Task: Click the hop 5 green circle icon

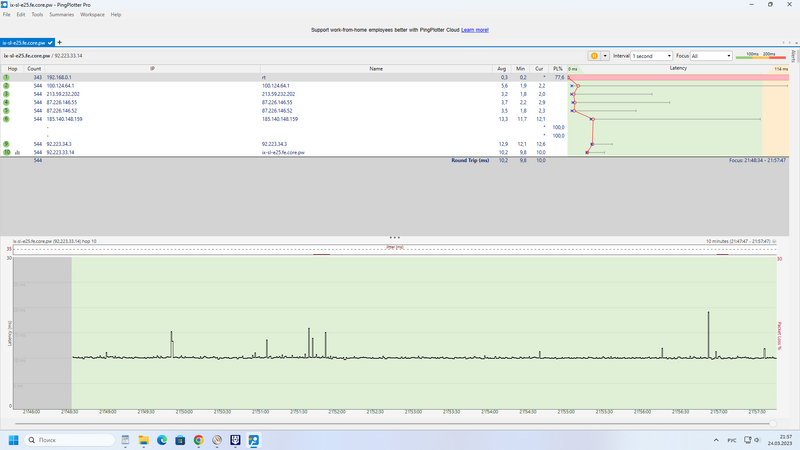Action: click(x=6, y=111)
